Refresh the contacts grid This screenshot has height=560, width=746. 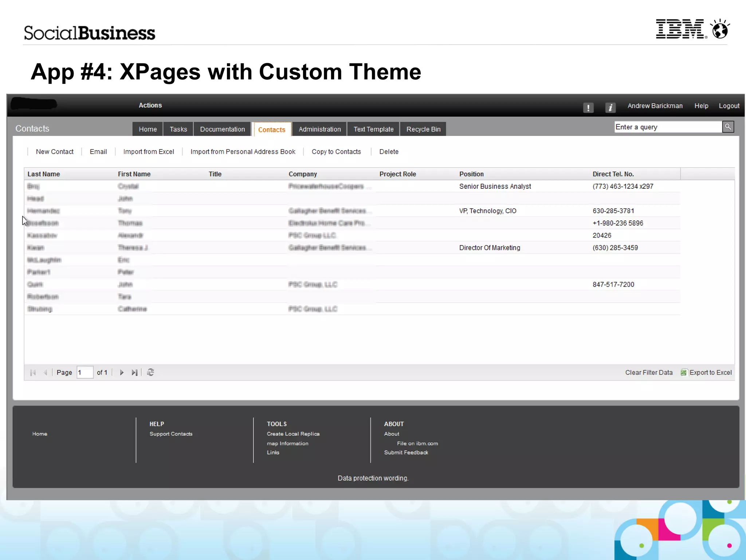(x=150, y=372)
